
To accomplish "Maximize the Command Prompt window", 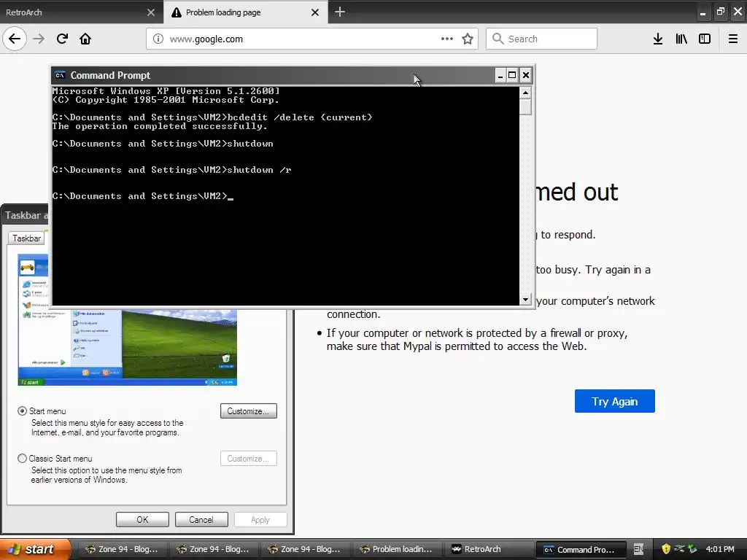I will coord(512,75).
